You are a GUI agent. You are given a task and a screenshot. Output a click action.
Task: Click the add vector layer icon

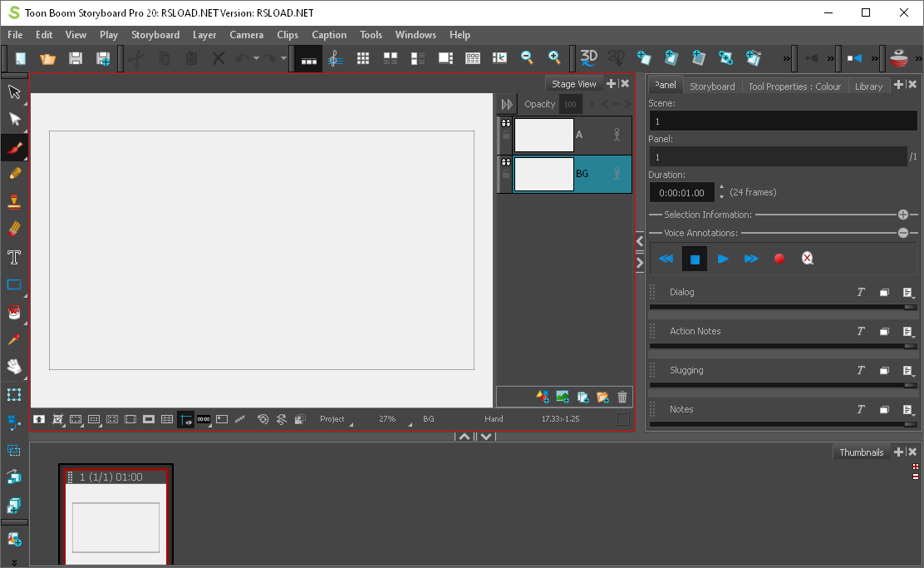(543, 398)
